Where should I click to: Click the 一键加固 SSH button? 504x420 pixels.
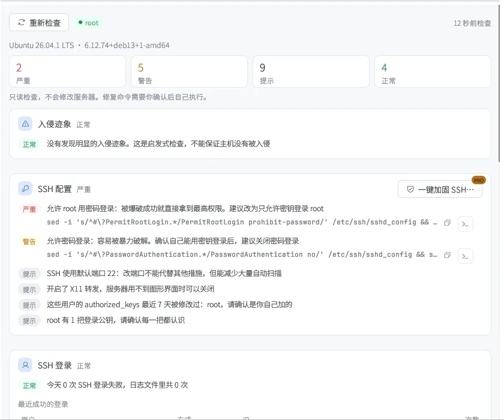[440, 189]
